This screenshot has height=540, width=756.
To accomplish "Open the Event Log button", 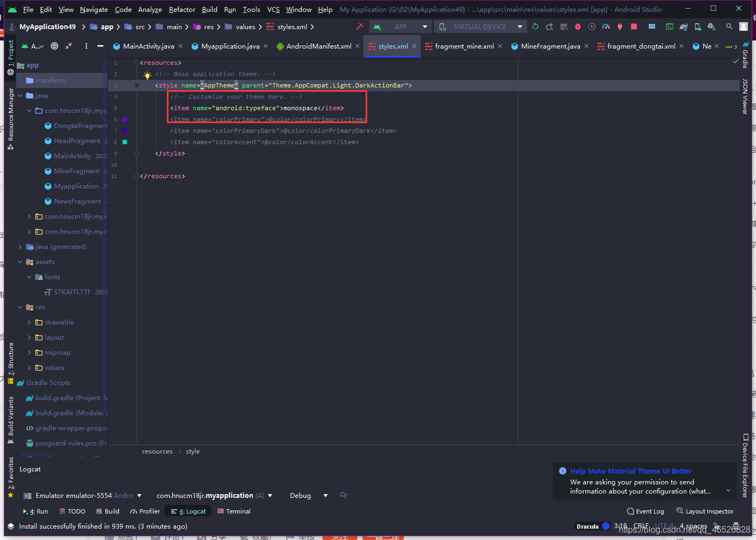I will tap(645, 511).
